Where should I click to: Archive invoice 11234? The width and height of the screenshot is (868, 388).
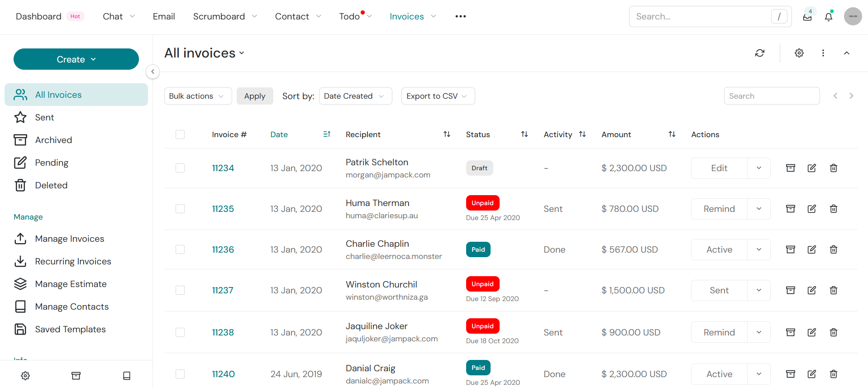(791, 168)
